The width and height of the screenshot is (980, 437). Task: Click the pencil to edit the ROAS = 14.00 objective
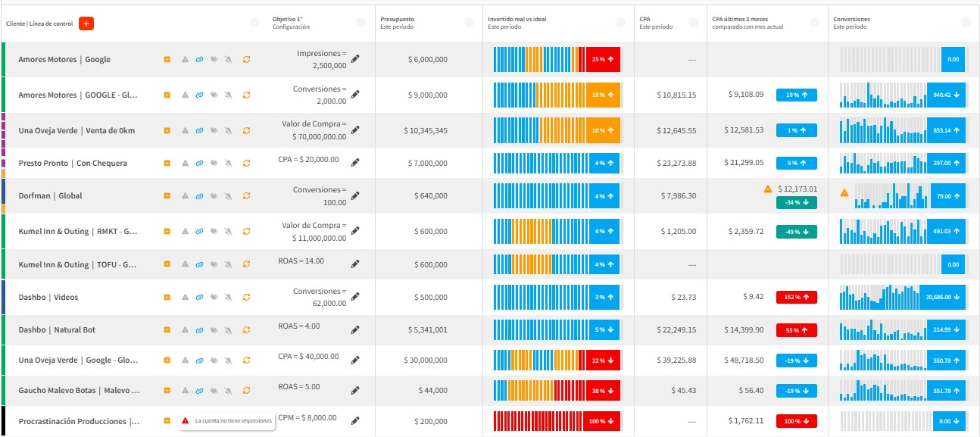[355, 264]
